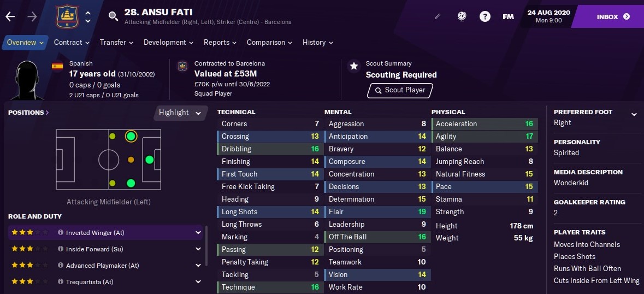The width and height of the screenshot is (644, 294).
Task: Expand the Preferred Foot panel chevron
Action: click(634, 115)
